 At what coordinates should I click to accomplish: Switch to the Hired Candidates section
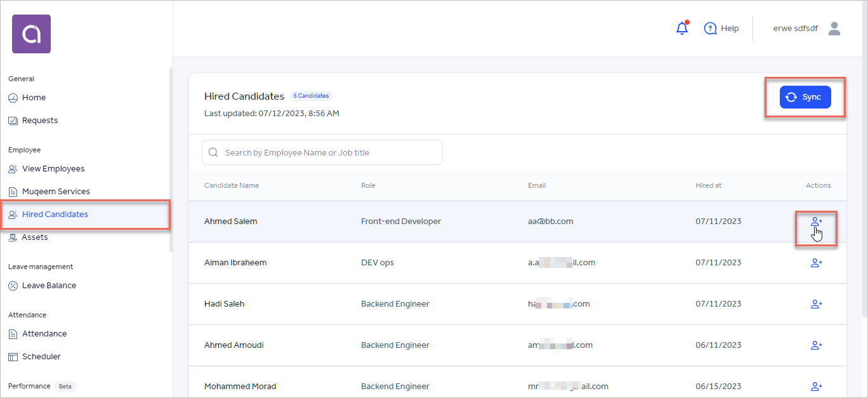pos(57,214)
